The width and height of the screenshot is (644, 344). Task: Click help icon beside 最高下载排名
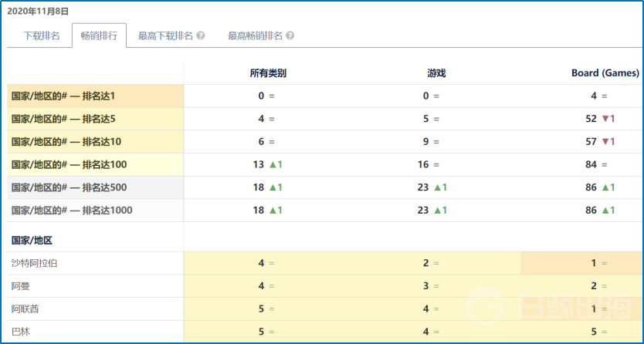point(201,35)
